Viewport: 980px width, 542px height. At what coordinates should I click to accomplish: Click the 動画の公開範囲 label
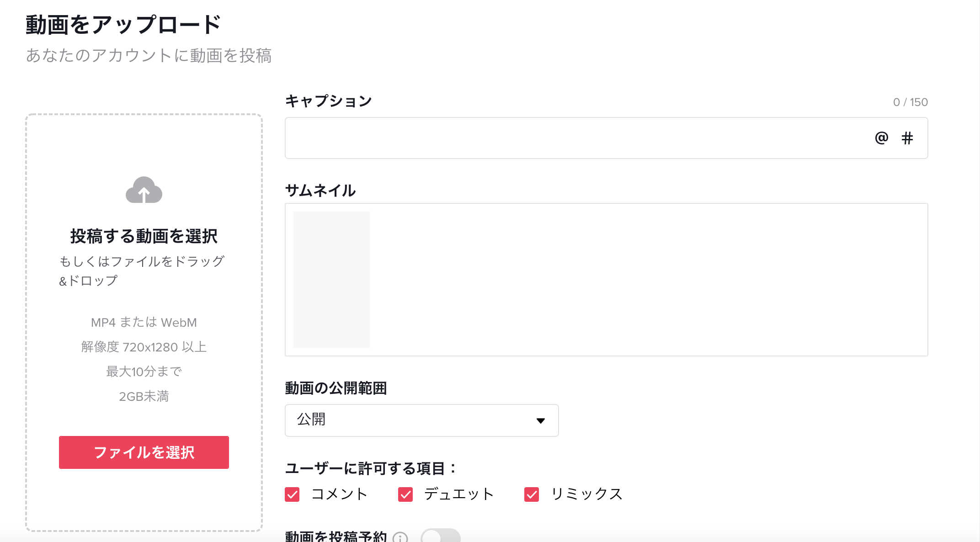click(x=336, y=388)
